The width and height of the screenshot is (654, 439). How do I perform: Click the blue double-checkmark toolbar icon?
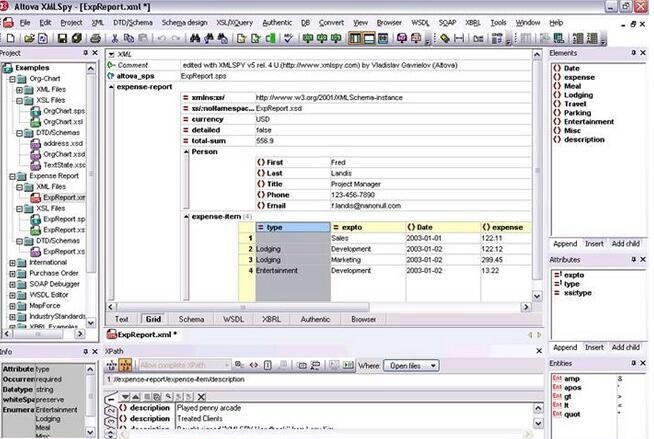click(x=288, y=38)
